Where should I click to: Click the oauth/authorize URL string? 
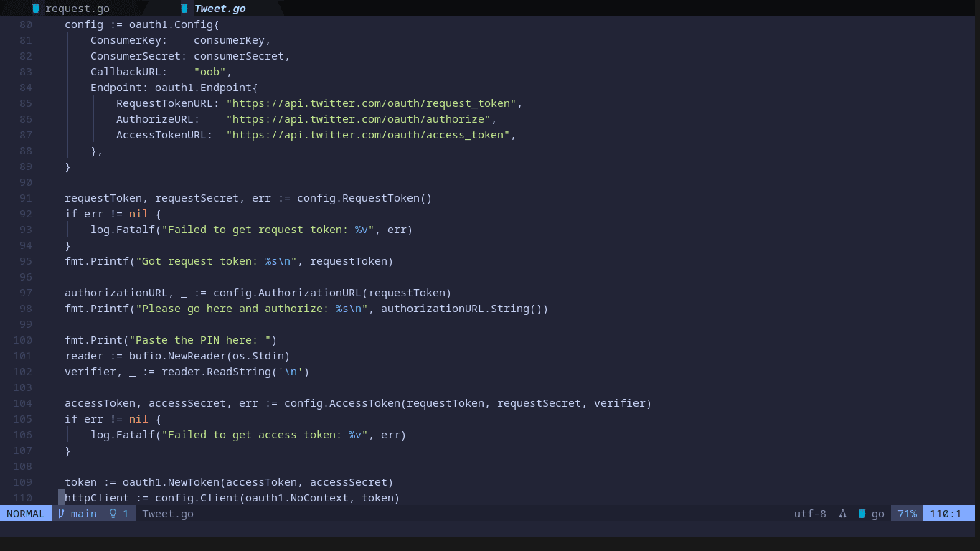coord(358,119)
